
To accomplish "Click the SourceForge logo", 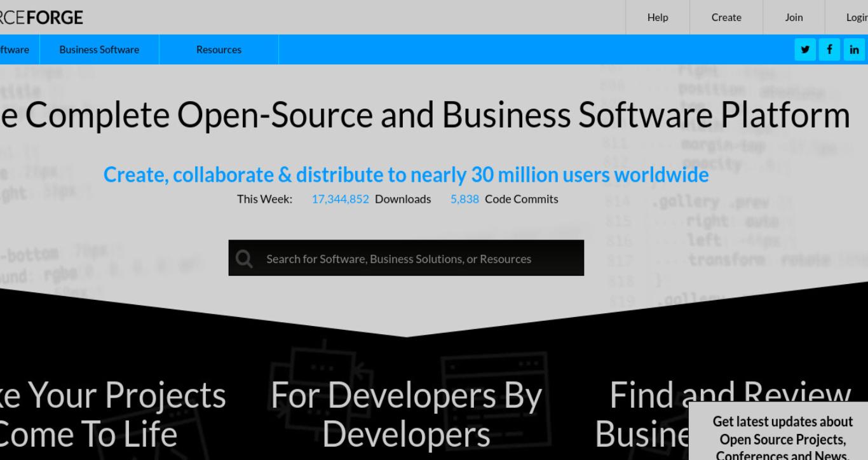I will tap(41, 17).
